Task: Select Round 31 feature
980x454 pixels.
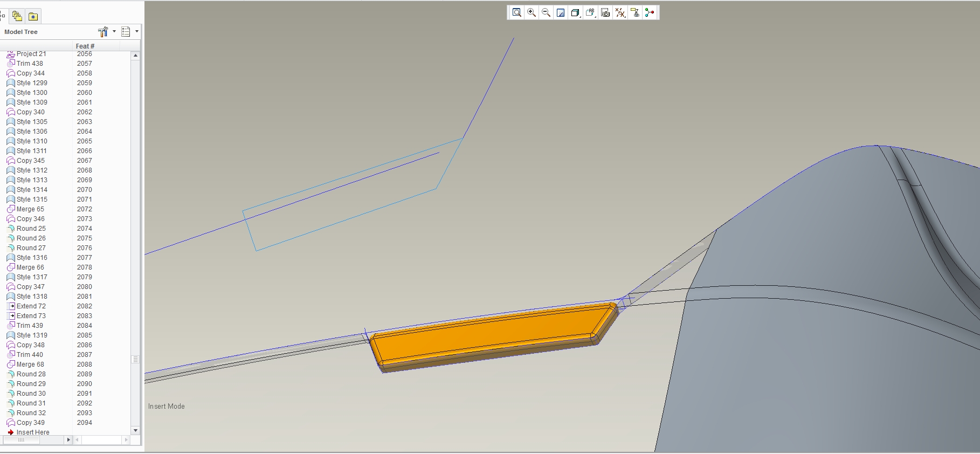Action: pos(31,403)
